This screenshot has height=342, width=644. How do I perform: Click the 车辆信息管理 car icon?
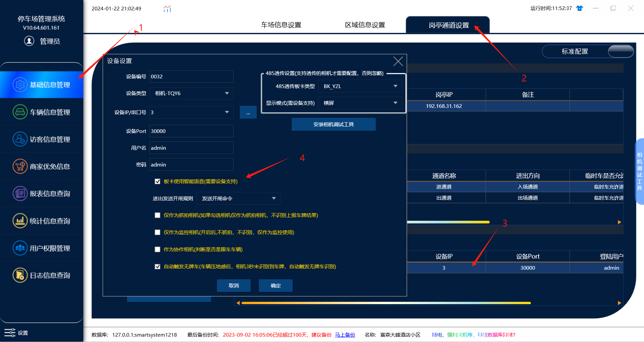tap(20, 112)
